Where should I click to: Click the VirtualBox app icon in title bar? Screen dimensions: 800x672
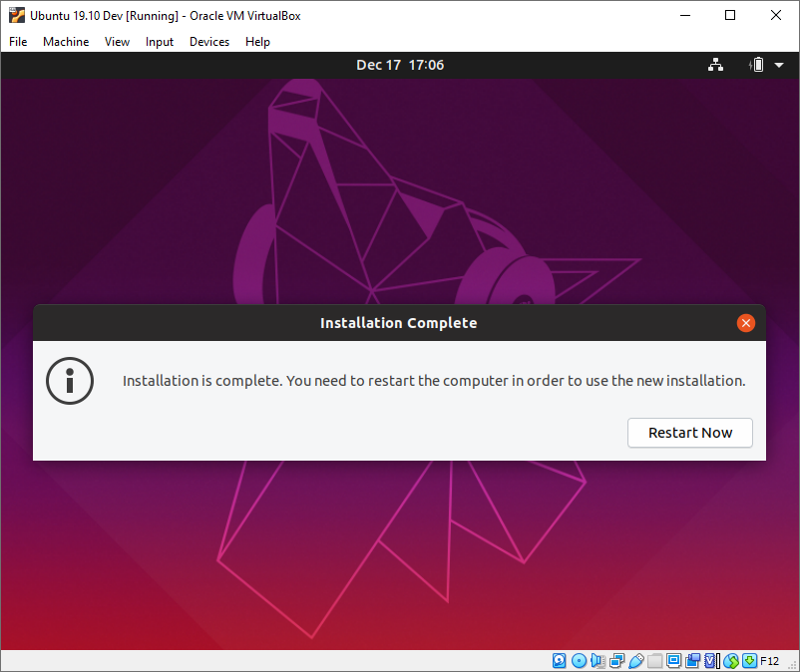tap(16, 15)
